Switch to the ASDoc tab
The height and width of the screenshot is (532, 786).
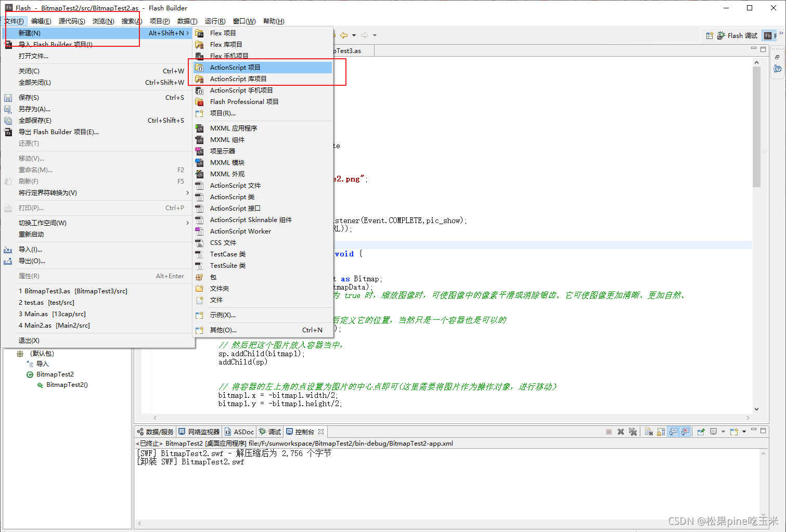[x=239, y=432]
